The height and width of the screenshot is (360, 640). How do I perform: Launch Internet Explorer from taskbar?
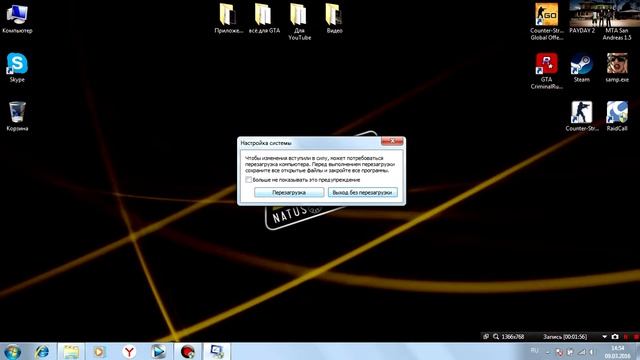42,351
